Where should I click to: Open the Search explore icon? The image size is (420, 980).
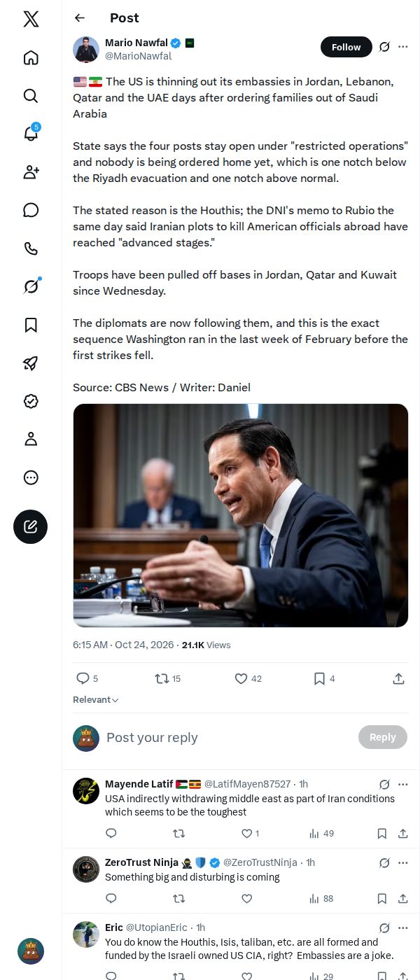tap(31, 96)
